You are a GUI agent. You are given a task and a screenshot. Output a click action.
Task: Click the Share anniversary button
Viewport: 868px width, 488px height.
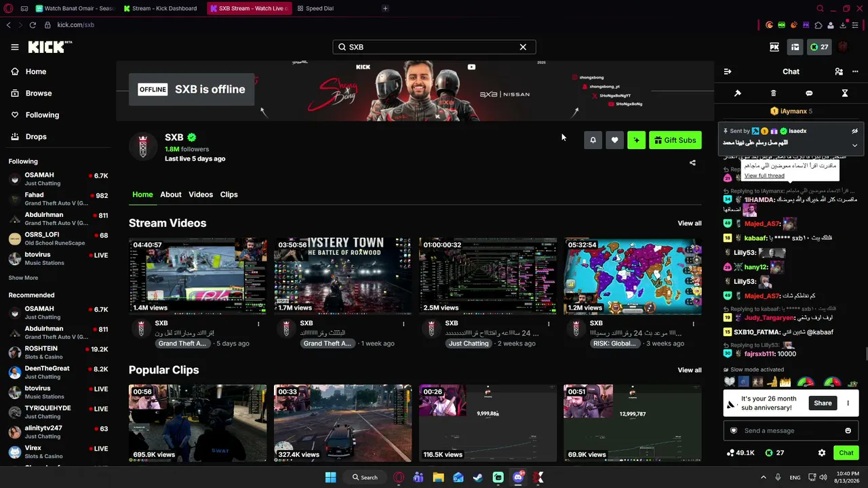coord(823,403)
